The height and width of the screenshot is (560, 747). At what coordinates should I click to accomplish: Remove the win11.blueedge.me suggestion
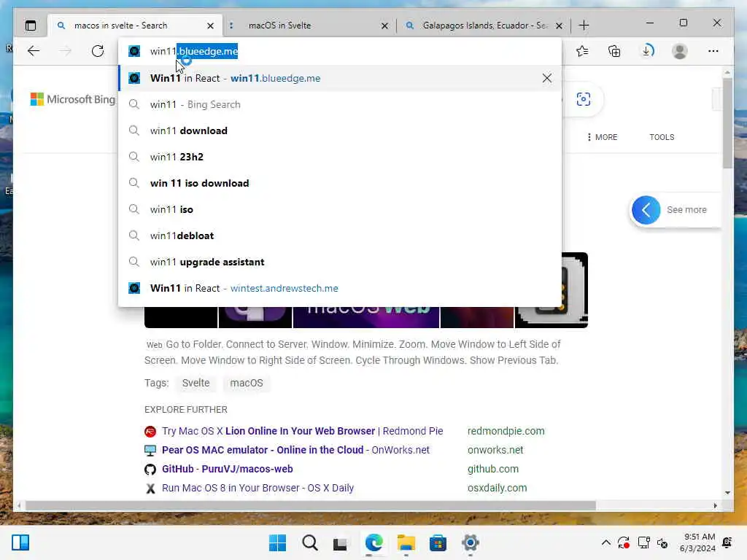pos(547,78)
